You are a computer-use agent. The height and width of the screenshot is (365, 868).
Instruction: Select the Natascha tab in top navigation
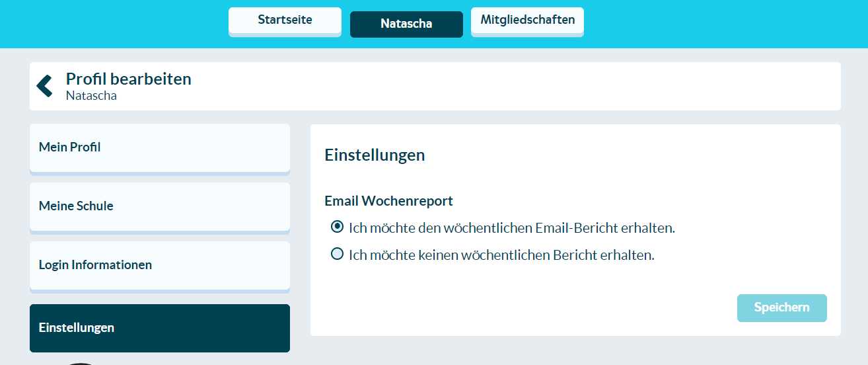(x=406, y=24)
